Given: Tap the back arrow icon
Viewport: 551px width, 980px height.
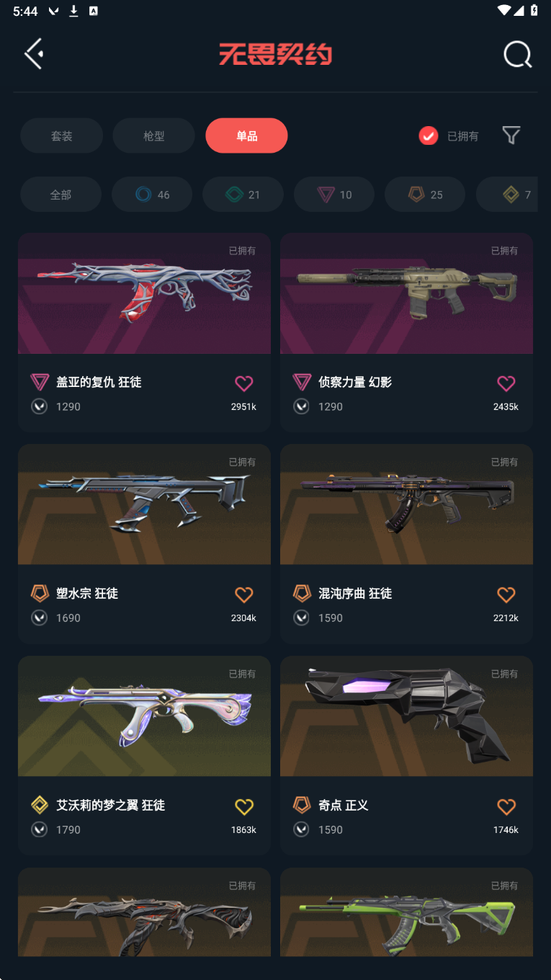Looking at the screenshot, I should 34,54.
